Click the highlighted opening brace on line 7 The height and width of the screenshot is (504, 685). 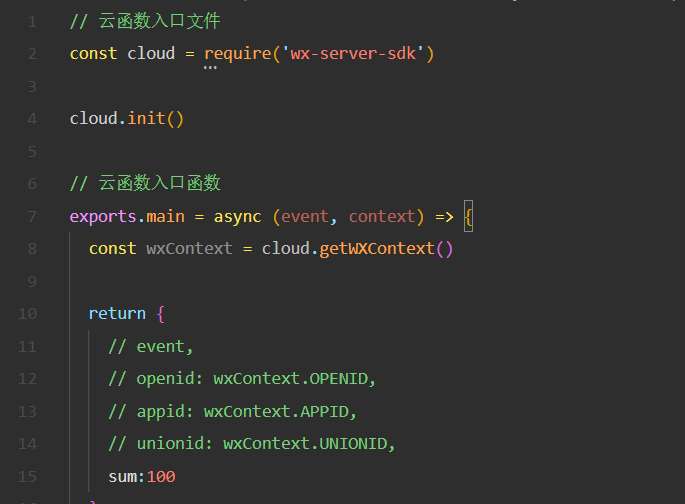(468, 216)
